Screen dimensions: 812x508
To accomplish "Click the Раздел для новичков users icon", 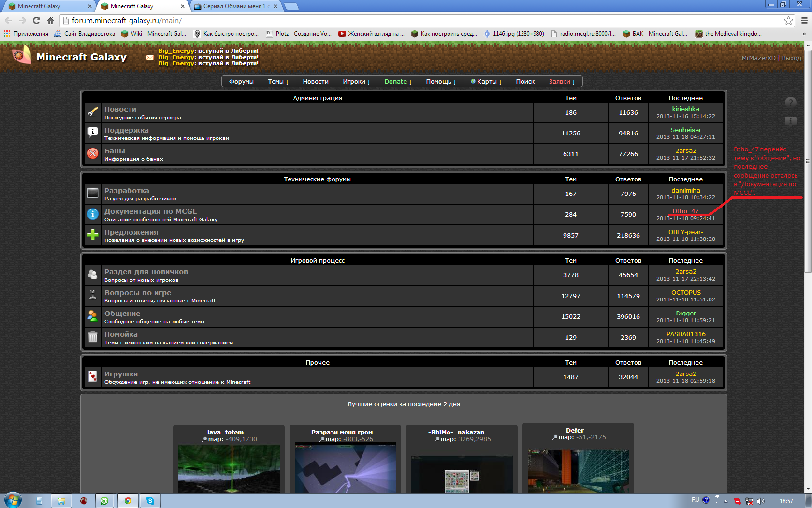I will point(93,275).
